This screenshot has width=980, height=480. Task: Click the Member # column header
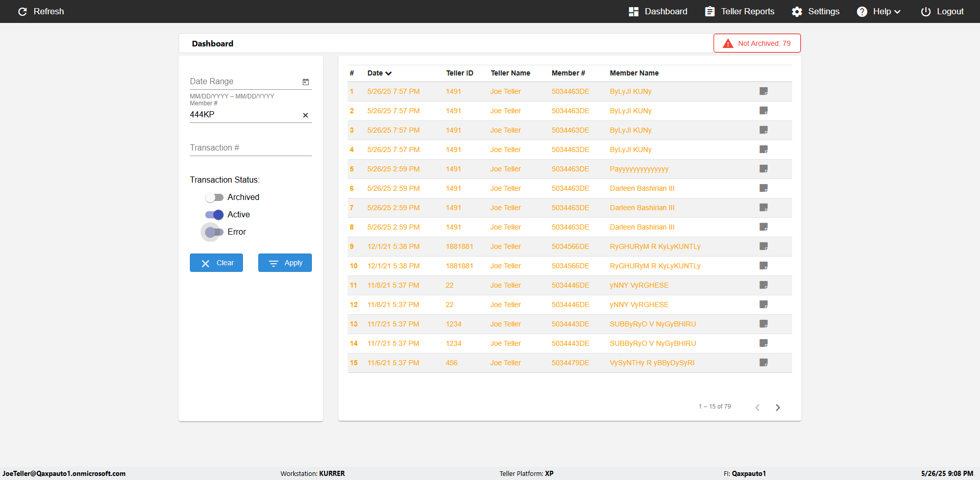tap(568, 73)
